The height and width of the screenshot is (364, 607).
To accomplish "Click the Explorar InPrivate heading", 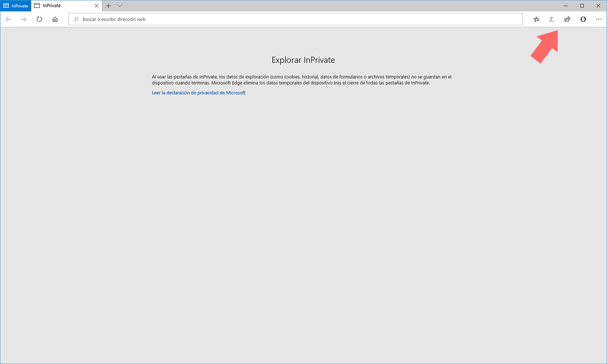I will 303,60.
